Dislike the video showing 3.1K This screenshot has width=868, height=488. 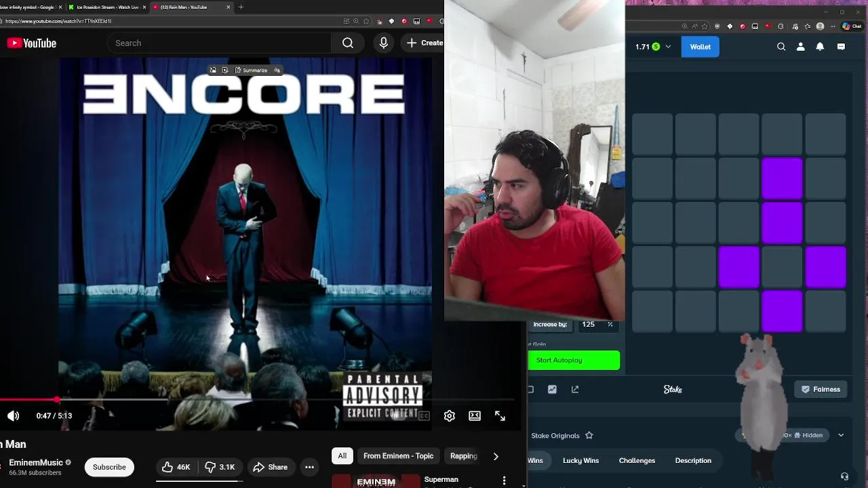point(220,467)
